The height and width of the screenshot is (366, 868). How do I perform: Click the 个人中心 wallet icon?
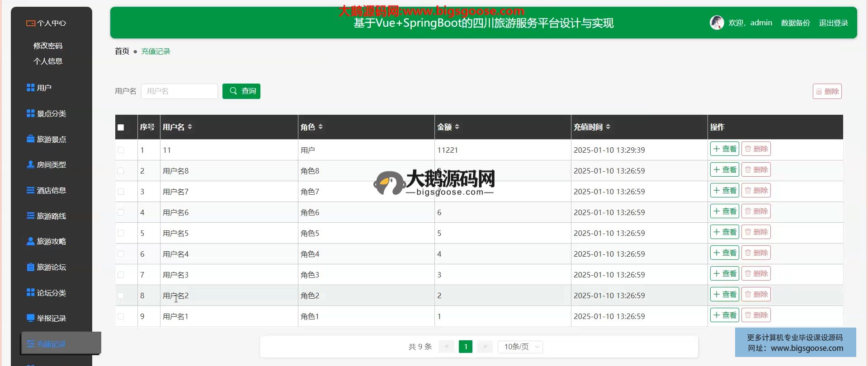30,23
